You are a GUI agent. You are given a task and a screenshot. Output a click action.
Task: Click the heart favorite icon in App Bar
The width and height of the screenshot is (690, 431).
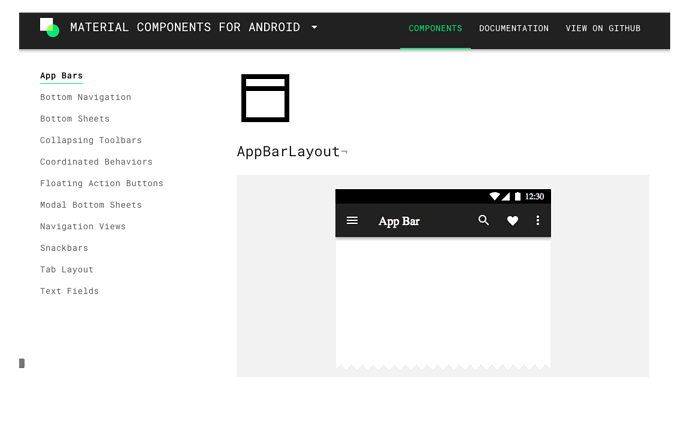coord(512,221)
